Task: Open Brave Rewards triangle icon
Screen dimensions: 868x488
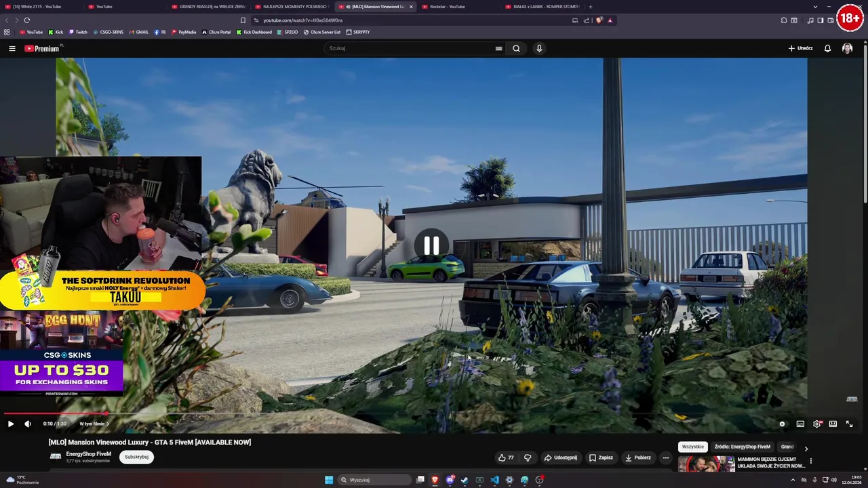Action: point(610,20)
